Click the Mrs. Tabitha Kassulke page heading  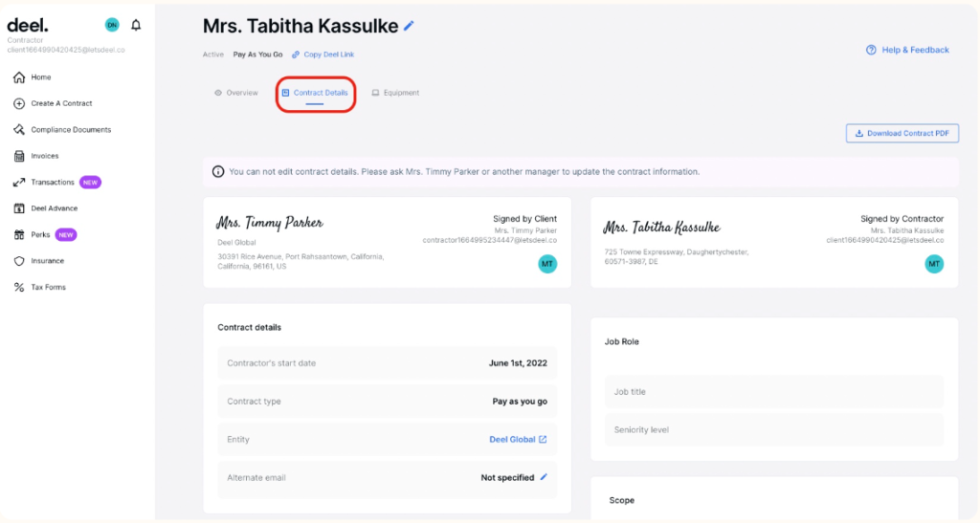301,26
